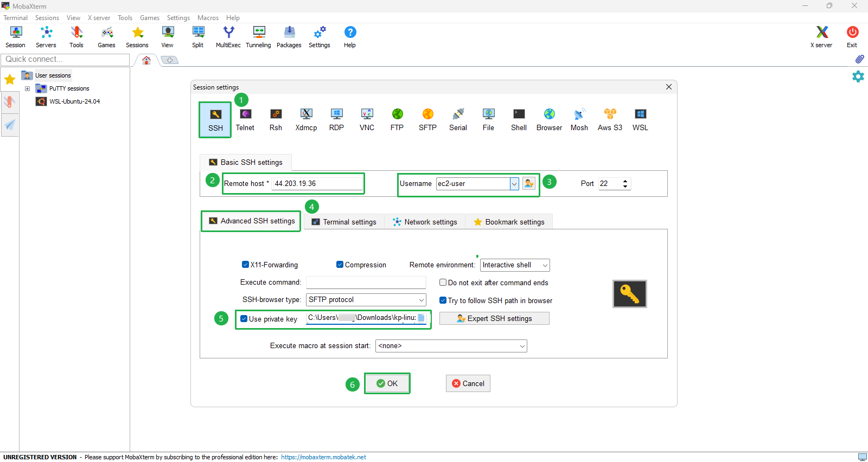The width and height of the screenshot is (868, 462).
Task: Open the home tab icon
Action: 146,60
